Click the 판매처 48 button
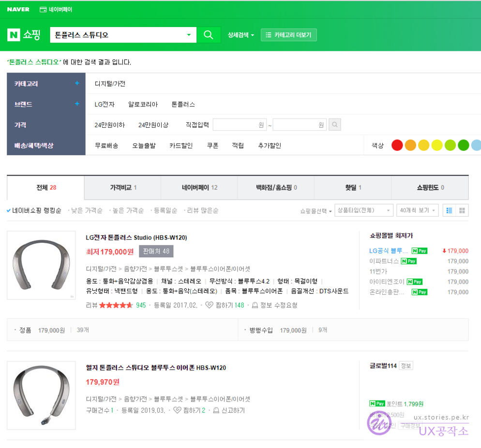Screen dimensions: 481x448 (156, 252)
